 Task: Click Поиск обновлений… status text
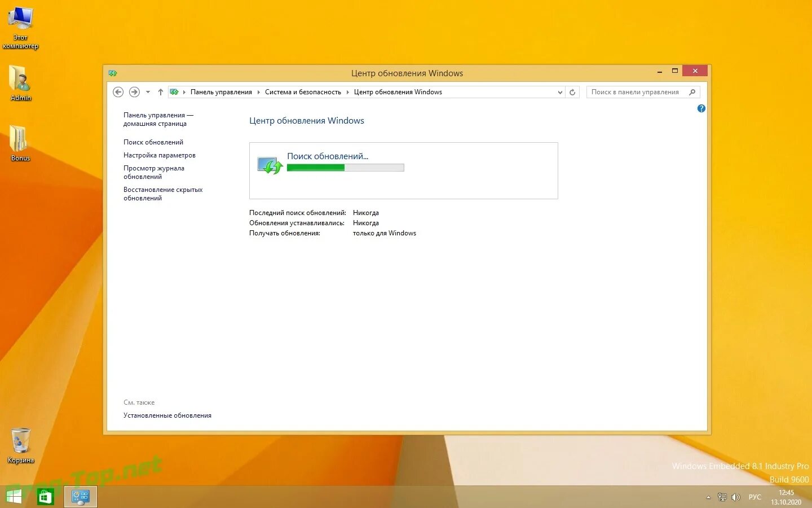(328, 156)
